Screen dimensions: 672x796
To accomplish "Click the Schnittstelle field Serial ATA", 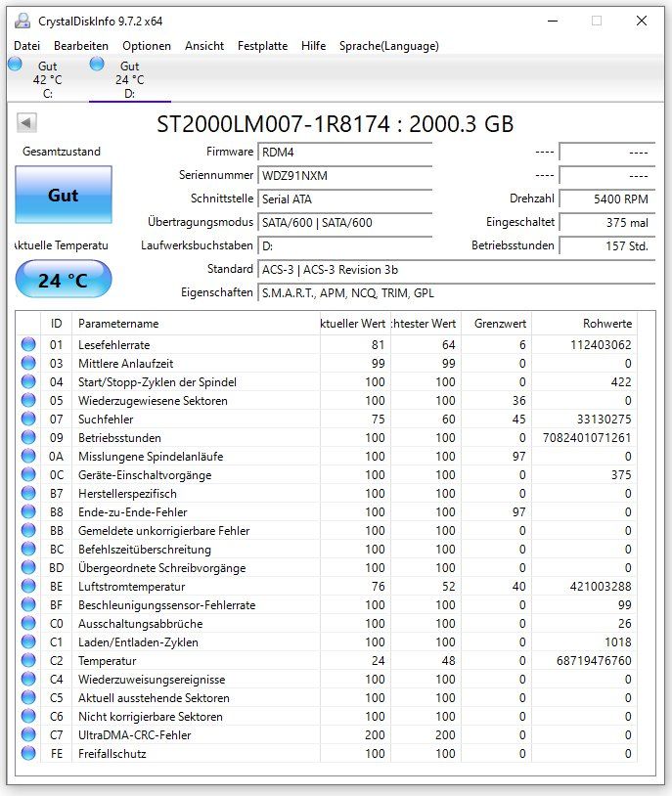I will click(x=345, y=199).
